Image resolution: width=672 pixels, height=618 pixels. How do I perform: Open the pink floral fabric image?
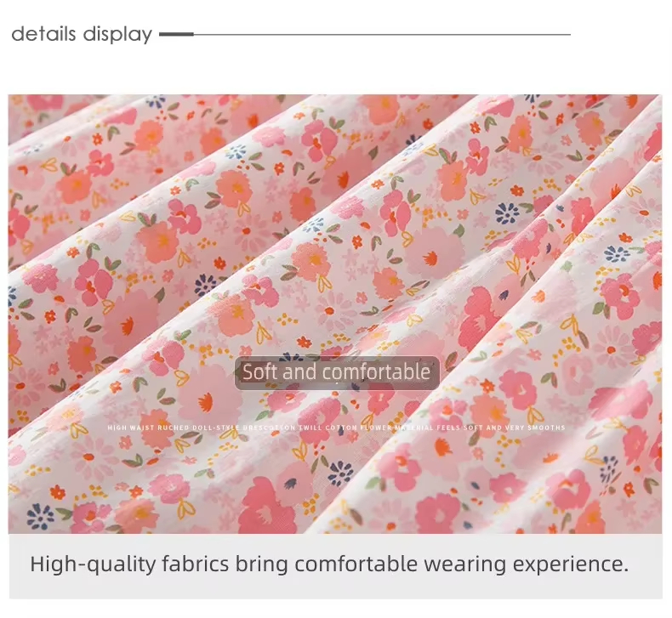point(335,314)
